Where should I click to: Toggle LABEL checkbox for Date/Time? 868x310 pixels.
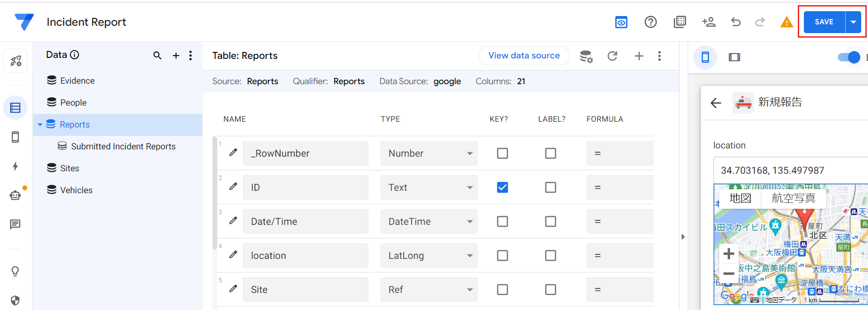(551, 221)
